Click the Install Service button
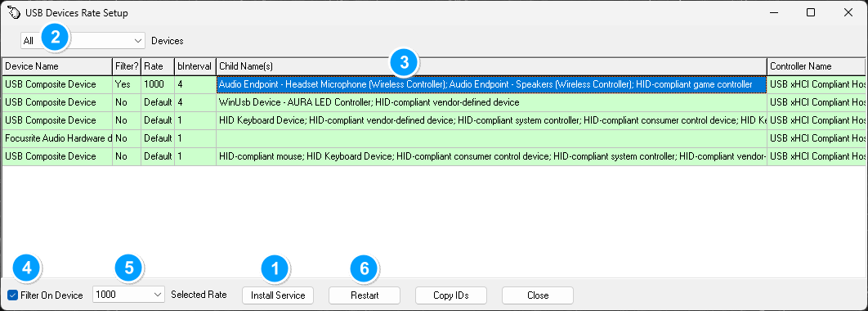Image resolution: width=868 pixels, height=311 pixels. pos(278,295)
